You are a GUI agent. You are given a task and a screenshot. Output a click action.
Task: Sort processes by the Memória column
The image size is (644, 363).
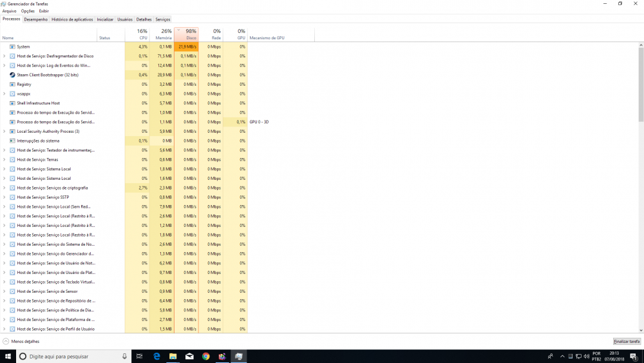tap(164, 34)
